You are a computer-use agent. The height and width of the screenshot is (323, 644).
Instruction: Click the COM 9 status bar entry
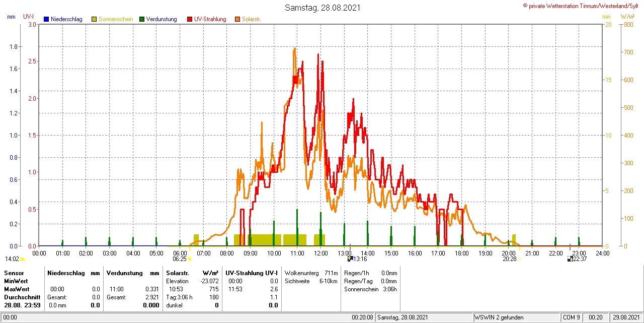tap(572, 317)
